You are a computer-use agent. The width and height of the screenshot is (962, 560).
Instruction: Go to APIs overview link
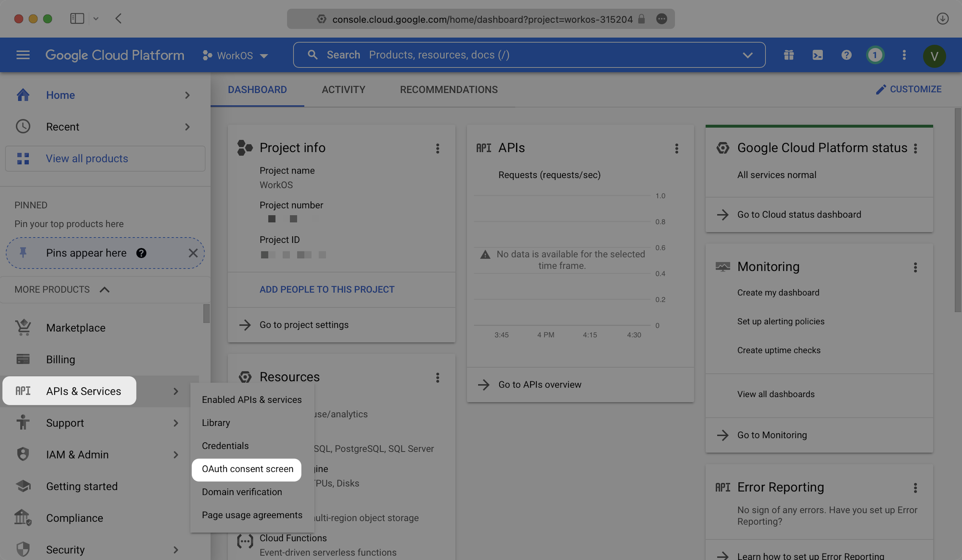pos(539,384)
